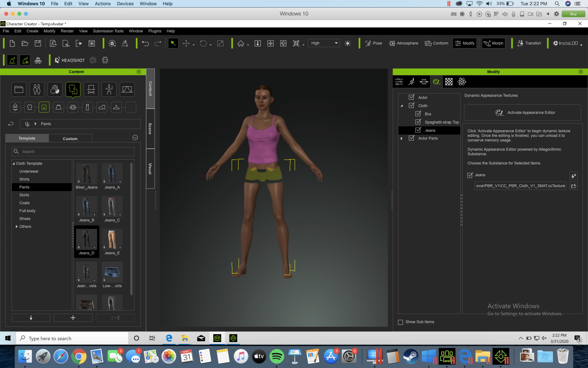Open the Appearance tab icon in Modify
The width and height of the screenshot is (588, 368).
pyautogui.click(x=437, y=82)
